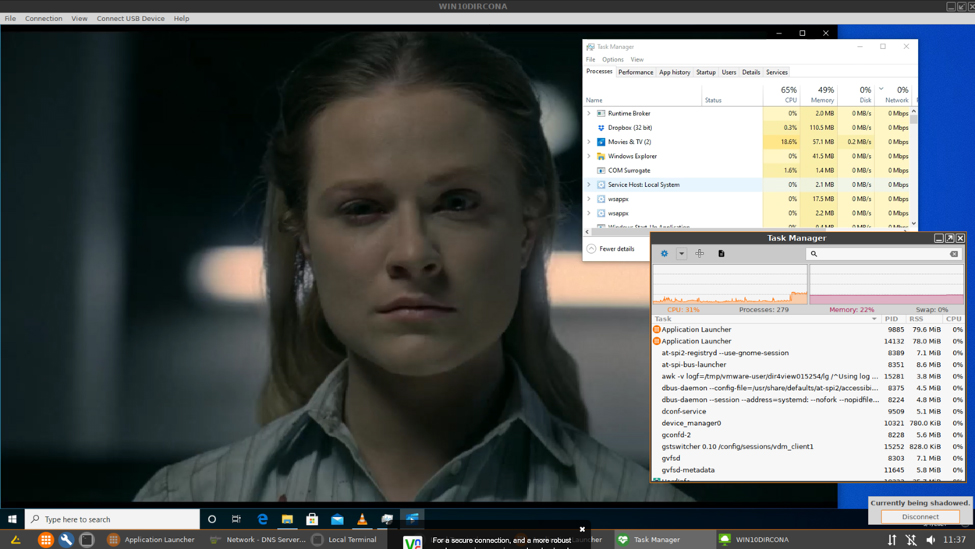Screen dimensions: 977x550
Task: Expand the Movies & TV (2) process
Action: pos(589,142)
